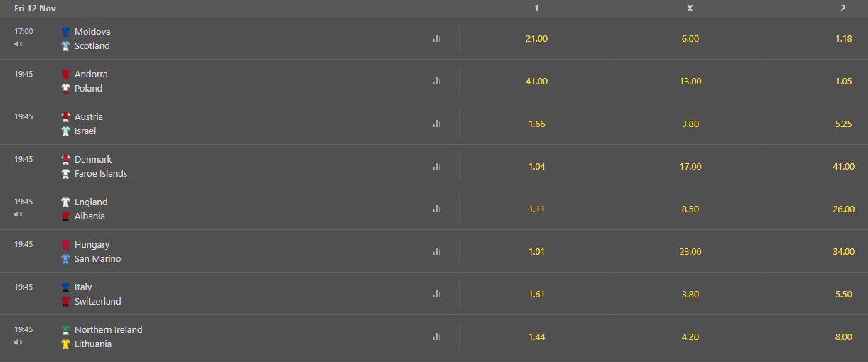868x362 pixels.
Task: Select draw odds 4.20 for Northern Ireland match
Action: click(690, 336)
